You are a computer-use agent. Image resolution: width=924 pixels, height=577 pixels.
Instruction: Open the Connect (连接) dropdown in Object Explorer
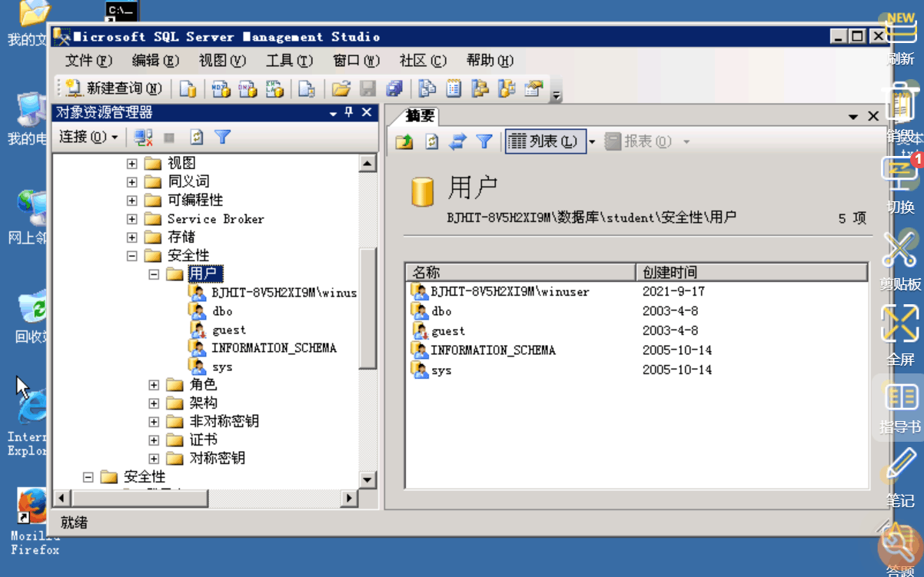coord(89,138)
